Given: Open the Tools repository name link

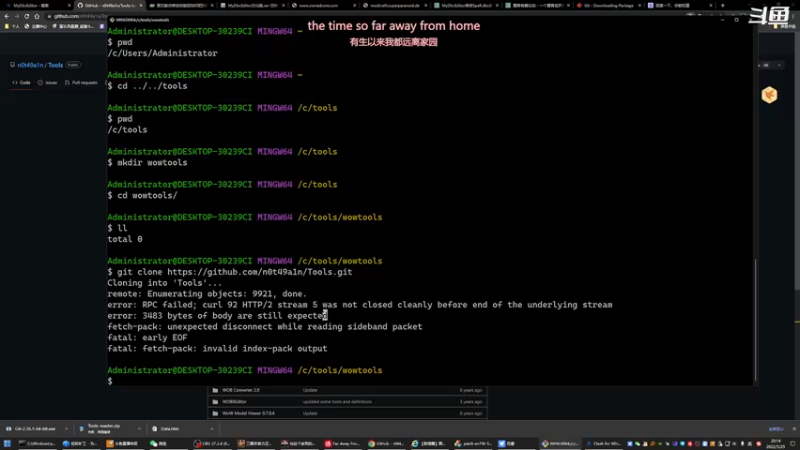Looking at the screenshot, I should [56, 65].
